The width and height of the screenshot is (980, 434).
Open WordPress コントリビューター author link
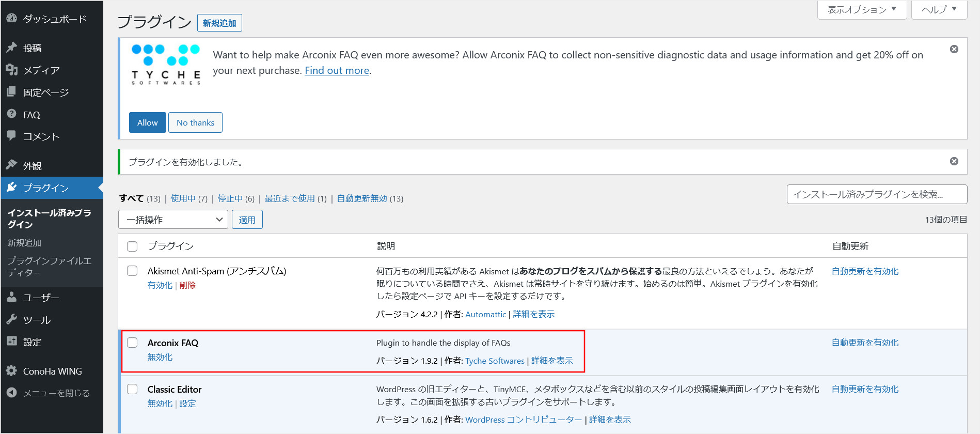pos(524,420)
